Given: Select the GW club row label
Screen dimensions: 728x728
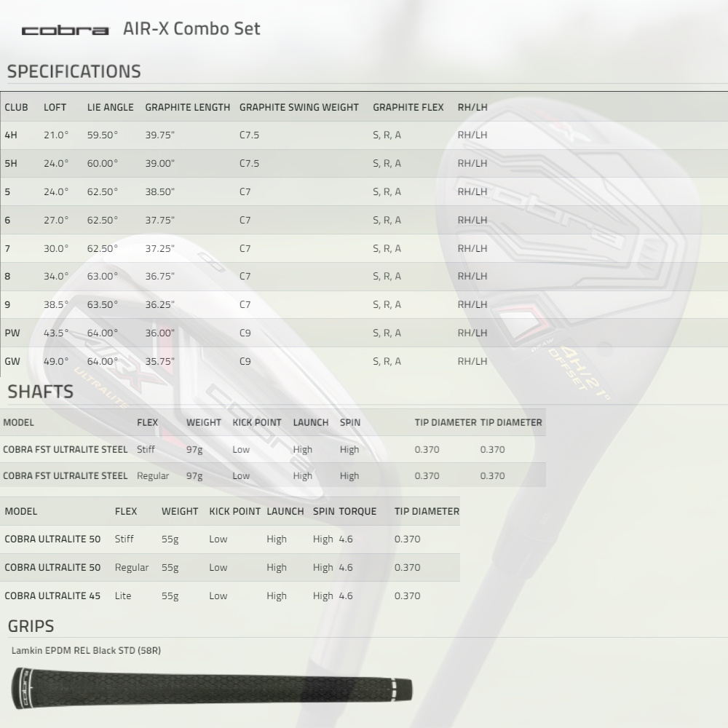Looking at the screenshot, I should click(12, 361).
